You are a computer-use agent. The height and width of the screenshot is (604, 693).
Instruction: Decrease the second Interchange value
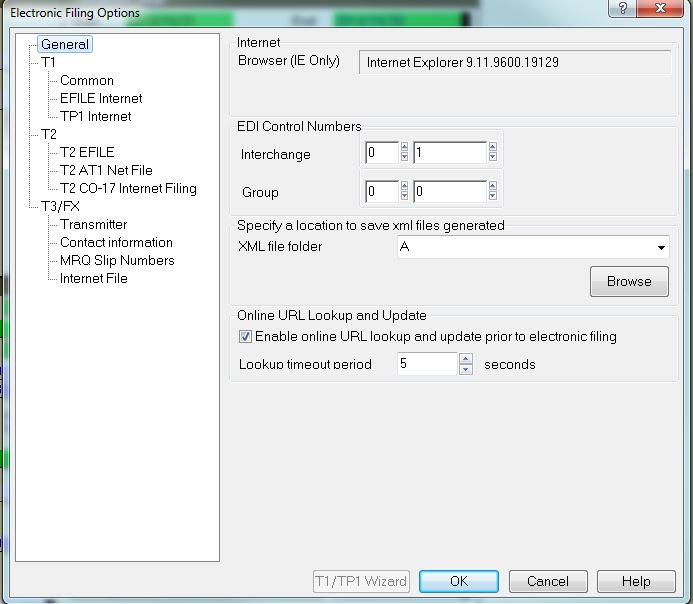(493, 157)
